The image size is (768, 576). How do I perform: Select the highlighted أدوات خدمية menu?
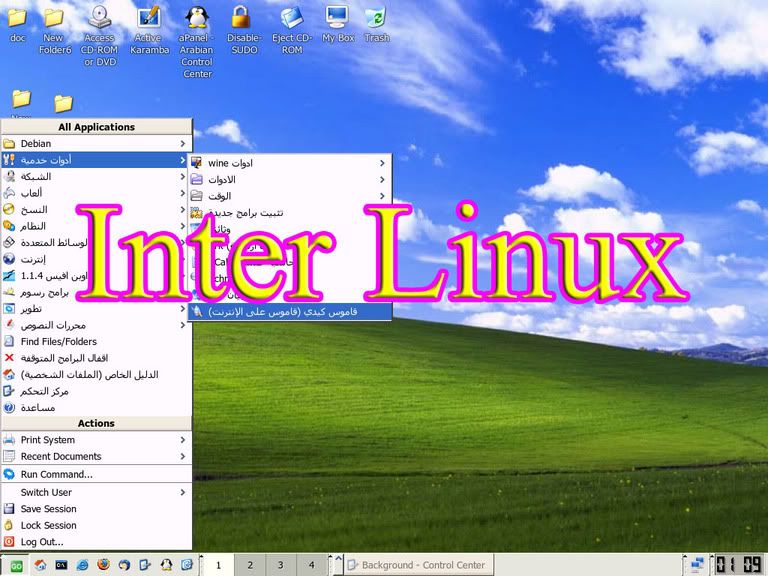96,160
